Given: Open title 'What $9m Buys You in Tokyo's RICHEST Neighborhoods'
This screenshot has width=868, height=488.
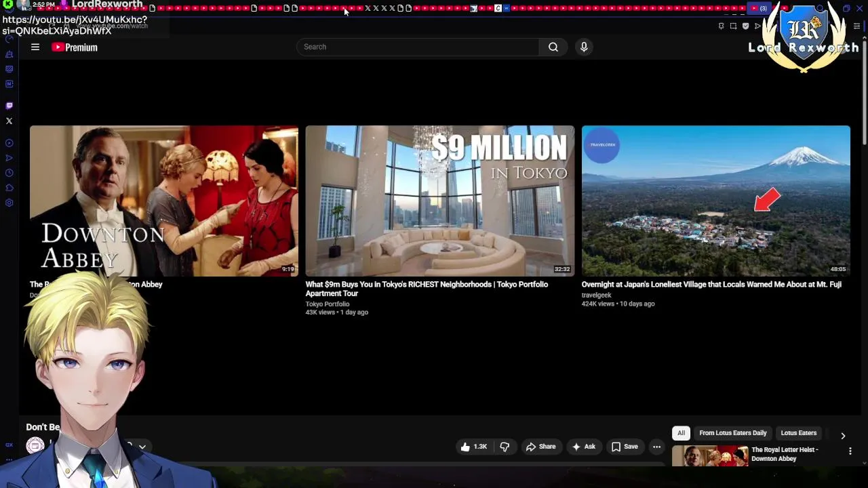Looking at the screenshot, I should click(x=427, y=289).
